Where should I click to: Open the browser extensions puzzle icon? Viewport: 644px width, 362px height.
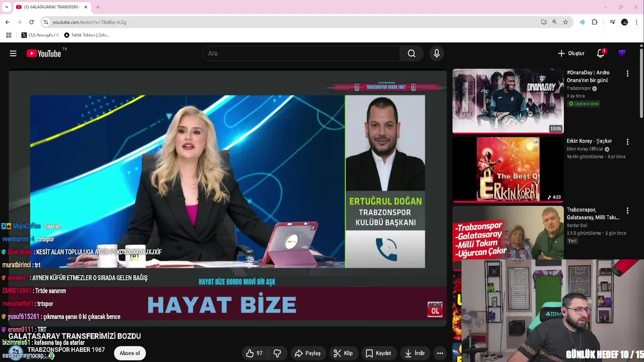[595, 22]
